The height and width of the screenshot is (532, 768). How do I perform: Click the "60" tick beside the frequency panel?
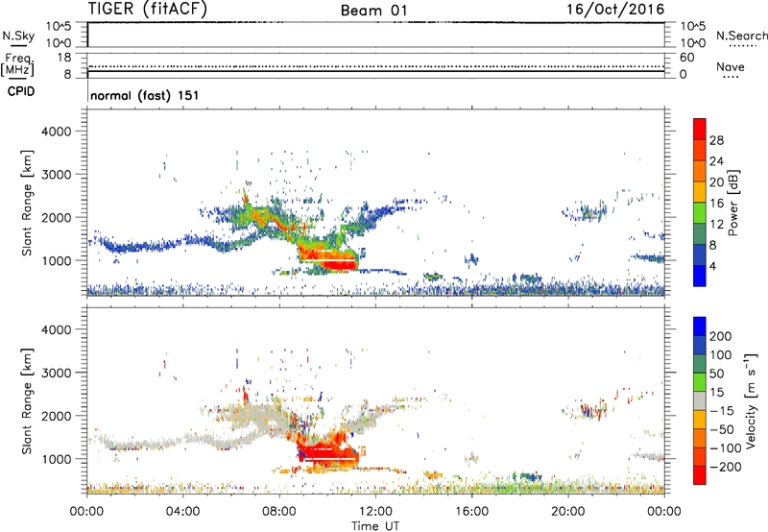[686, 58]
